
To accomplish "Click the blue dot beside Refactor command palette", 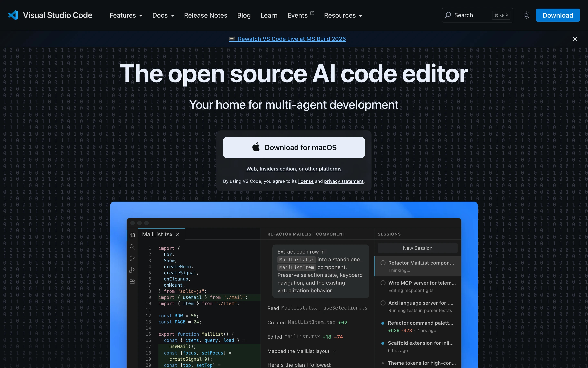I will (383, 323).
